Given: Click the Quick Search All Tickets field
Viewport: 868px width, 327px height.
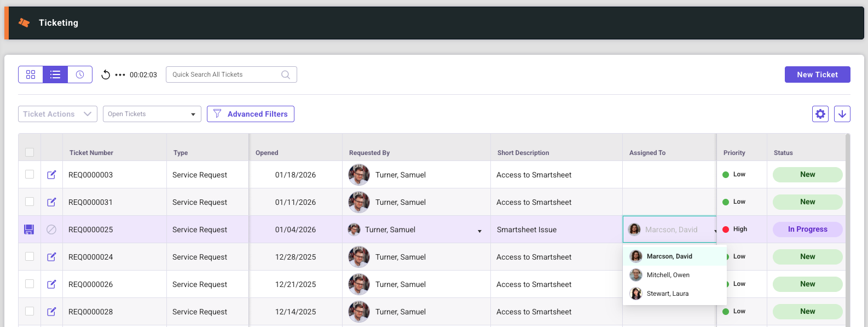Looking at the screenshot, I should (224, 74).
